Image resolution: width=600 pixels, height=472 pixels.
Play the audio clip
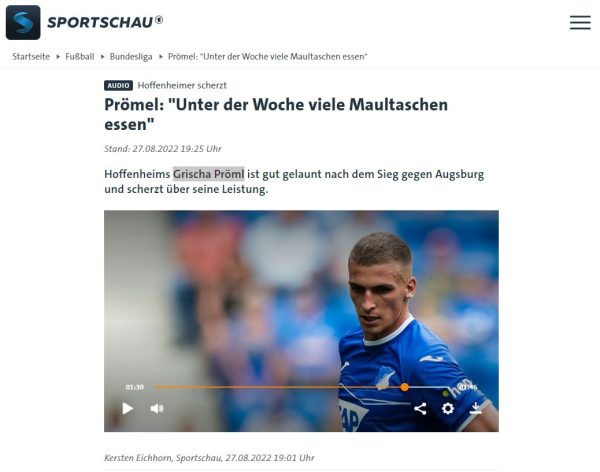pos(127,408)
